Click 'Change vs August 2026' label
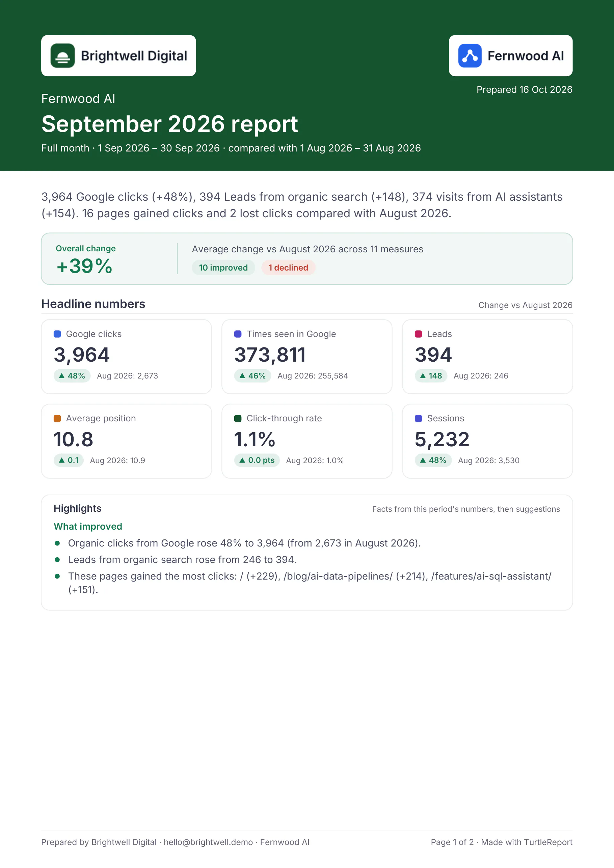614x868 pixels. 526,305
